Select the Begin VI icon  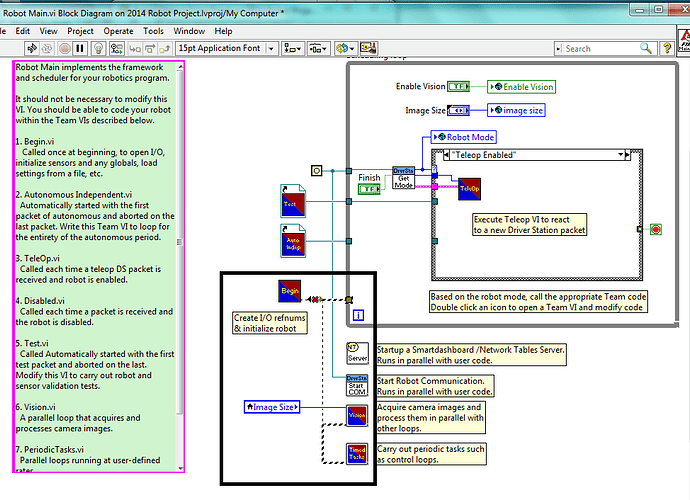(x=290, y=291)
